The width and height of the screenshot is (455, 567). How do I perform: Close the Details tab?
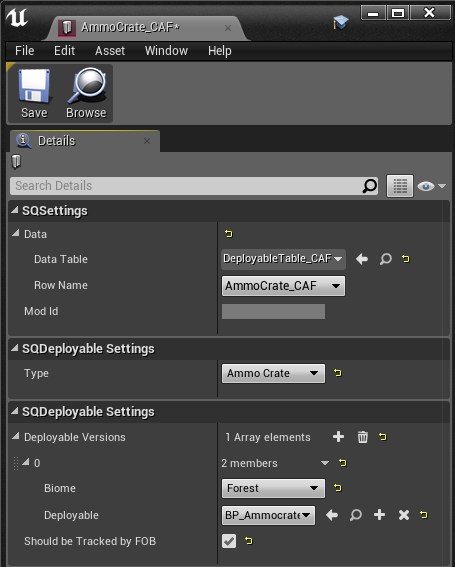147,141
